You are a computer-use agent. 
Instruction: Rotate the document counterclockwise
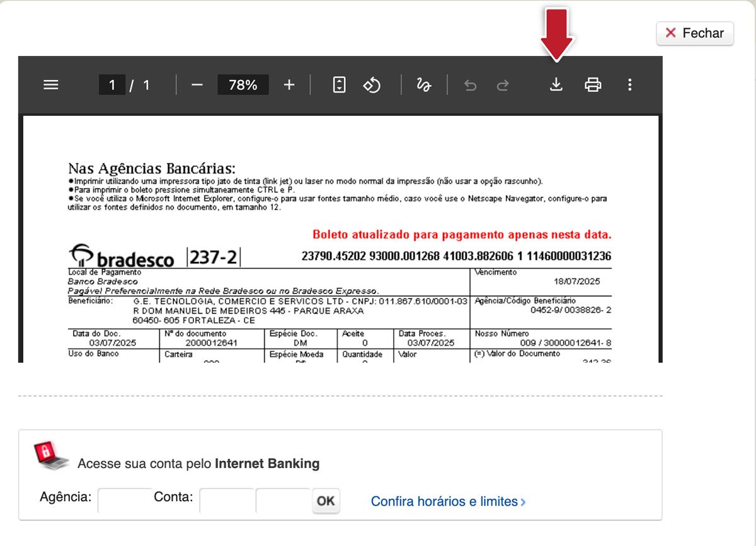click(x=372, y=84)
